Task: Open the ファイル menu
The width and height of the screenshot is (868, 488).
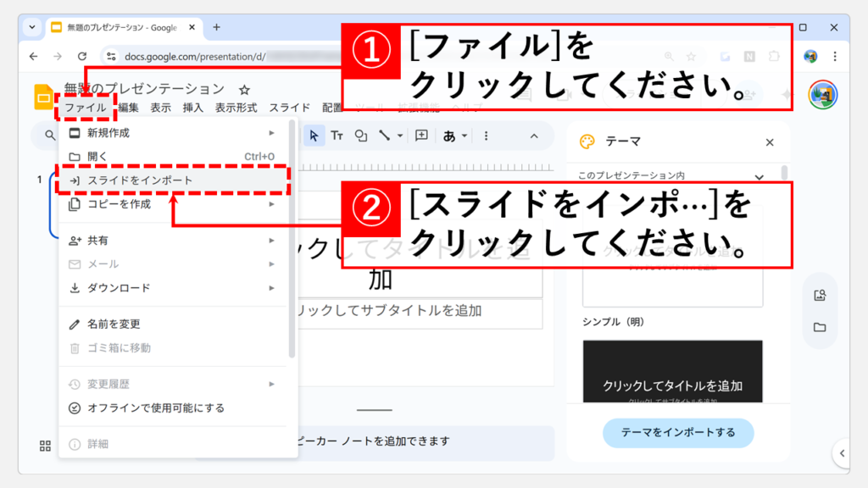Action: click(x=86, y=108)
